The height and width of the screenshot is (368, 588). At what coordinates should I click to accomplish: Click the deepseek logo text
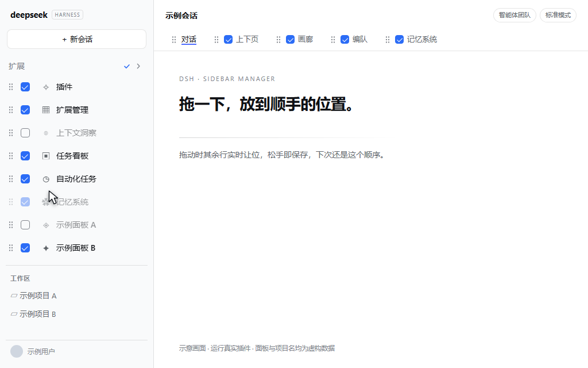(x=29, y=15)
